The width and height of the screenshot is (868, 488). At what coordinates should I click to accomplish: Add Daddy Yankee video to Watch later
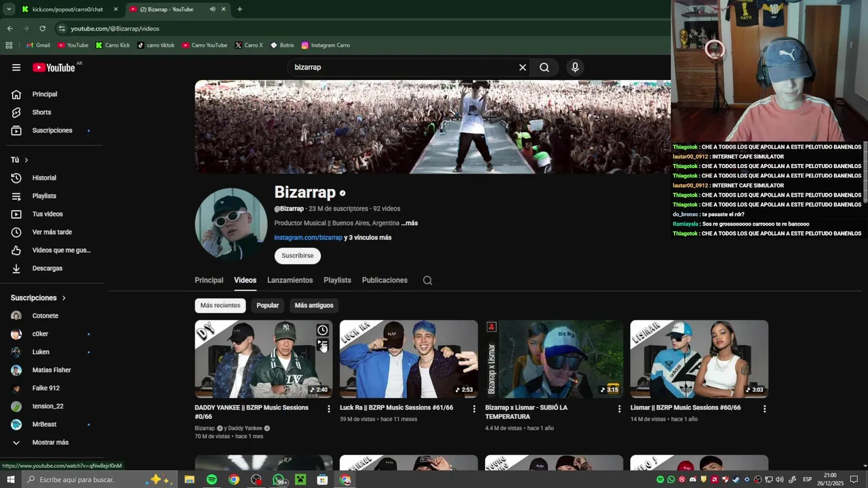pos(323,330)
